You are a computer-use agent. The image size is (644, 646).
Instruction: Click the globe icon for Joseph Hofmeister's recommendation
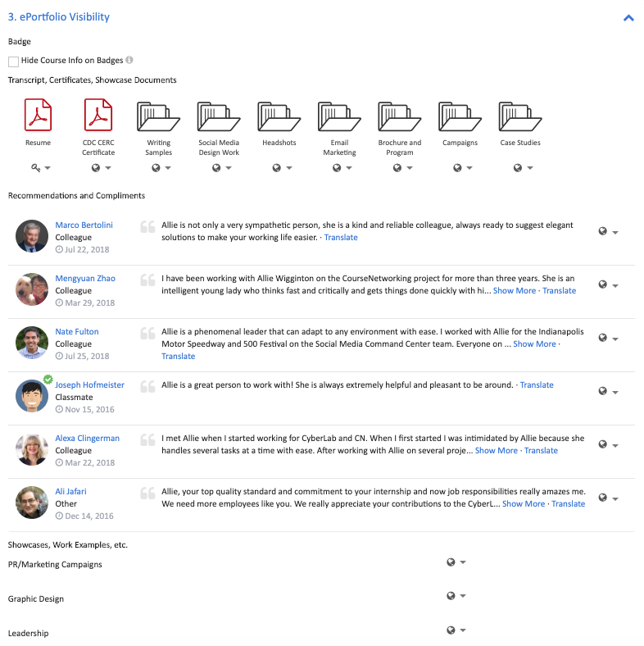[x=602, y=390]
